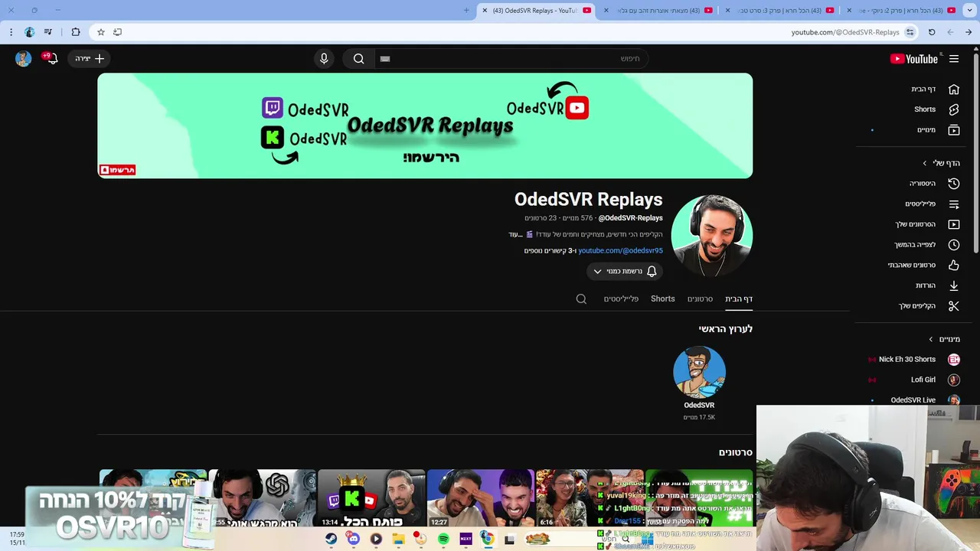Expand the subscribed notification dropdown
The width and height of the screenshot is (980, 551).
point(625,271)
